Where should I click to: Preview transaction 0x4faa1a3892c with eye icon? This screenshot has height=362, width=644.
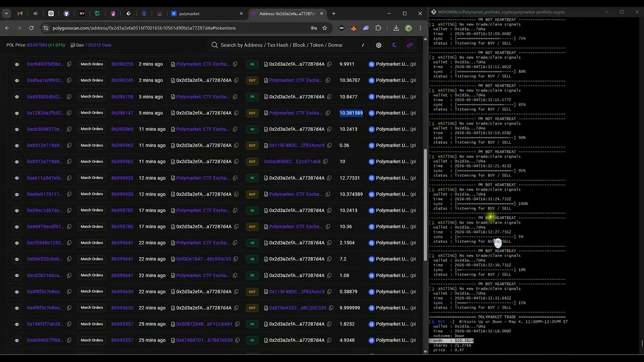(x=17, y=80)
